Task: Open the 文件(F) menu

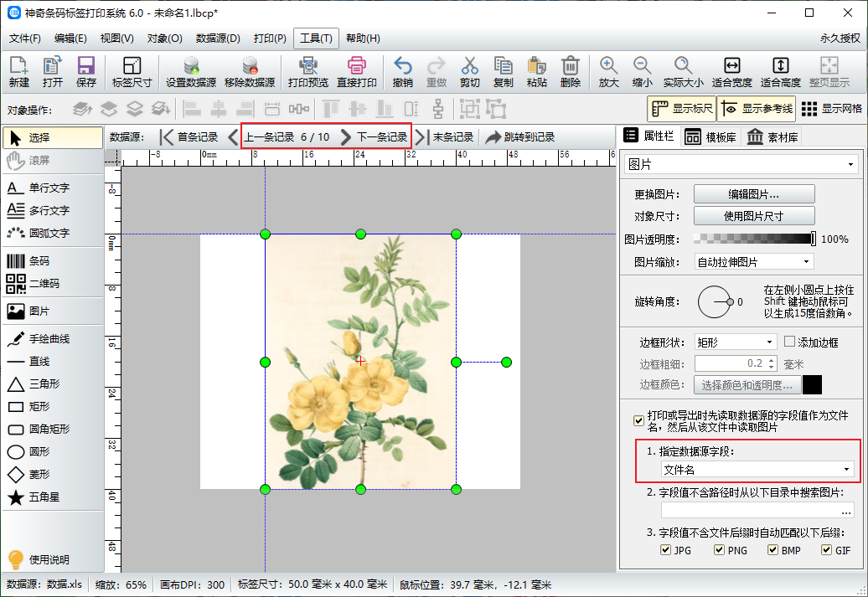Action: point(25,39)
